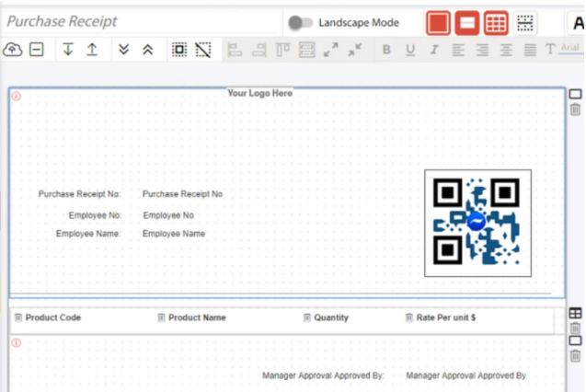This screenshot has width=586, height=392.
Task: Click the minus box remove icon
Action: pyautogui.click(x=36, y=50)
